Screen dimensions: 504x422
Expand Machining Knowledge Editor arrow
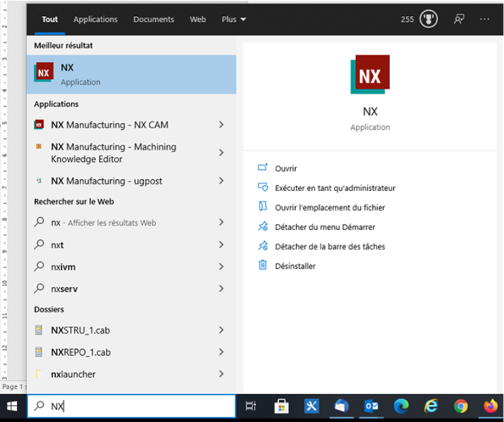click(x=221, y=153)
